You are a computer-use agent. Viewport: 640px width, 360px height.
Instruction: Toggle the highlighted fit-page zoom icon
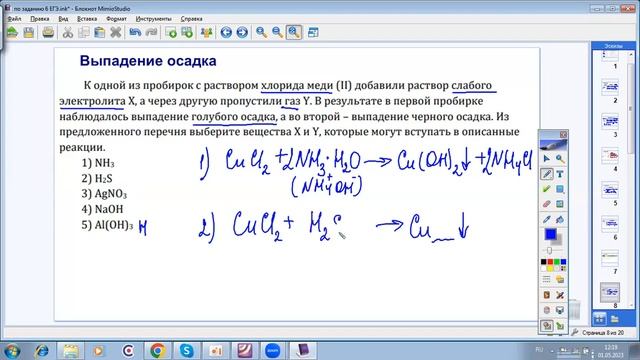294,32
